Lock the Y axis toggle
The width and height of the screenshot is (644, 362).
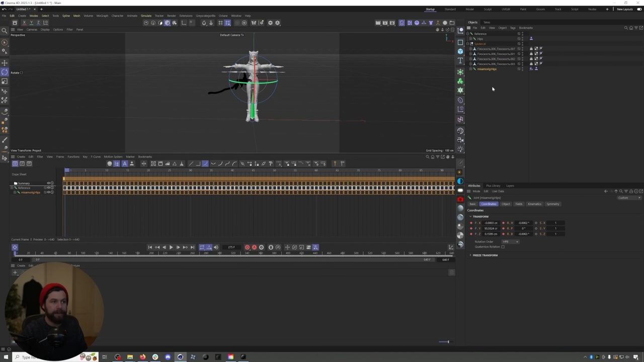click(31, 23)
